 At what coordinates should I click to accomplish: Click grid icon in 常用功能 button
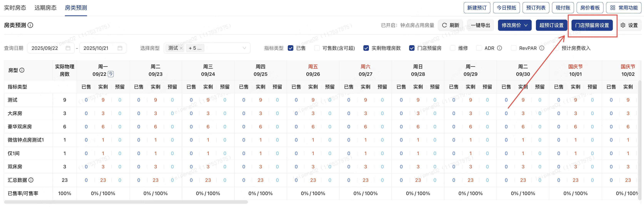[x=612, y=8]
